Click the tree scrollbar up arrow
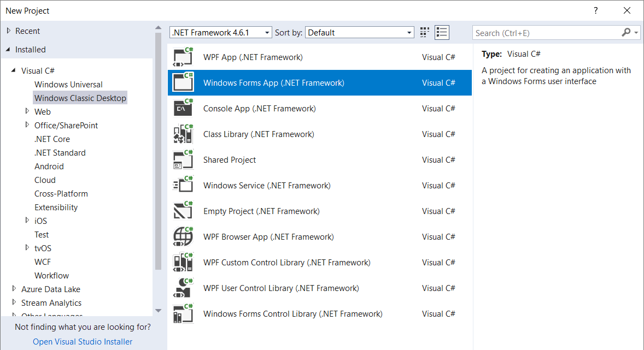Screen dimensions: 644x350 (159, 28)
